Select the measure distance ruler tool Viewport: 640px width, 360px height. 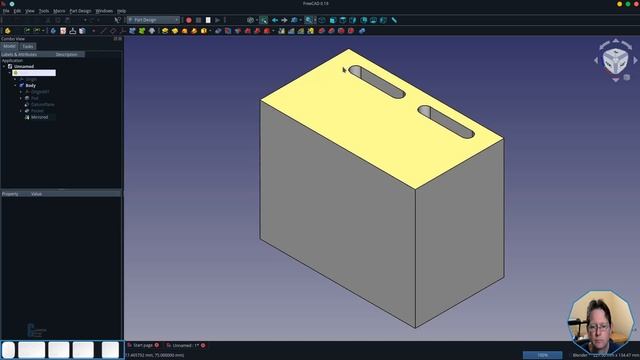click(x=394, y=20)
